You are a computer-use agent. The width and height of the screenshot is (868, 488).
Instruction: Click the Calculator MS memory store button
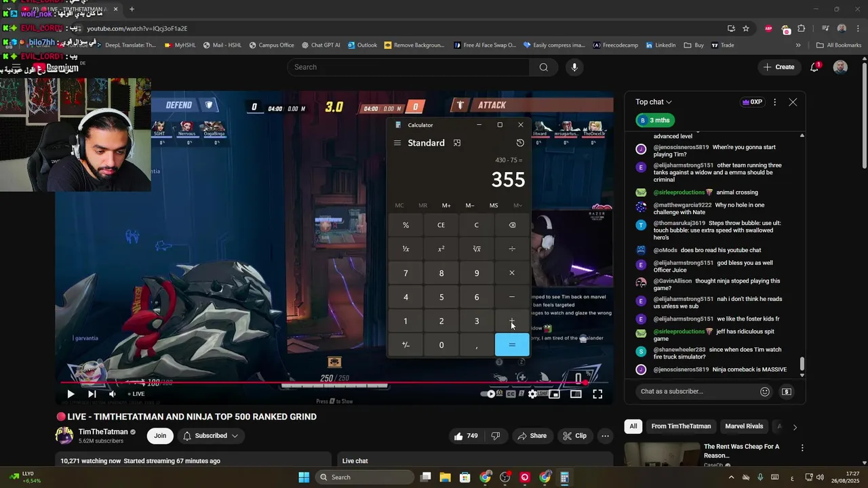coord(494,205)
